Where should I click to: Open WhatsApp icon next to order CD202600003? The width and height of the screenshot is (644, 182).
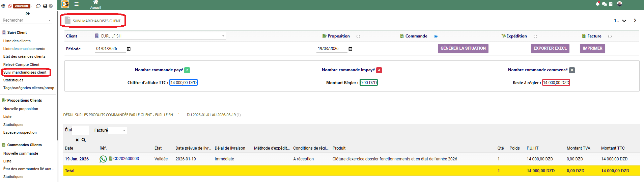pyautogui.click(x=103, y=159)
